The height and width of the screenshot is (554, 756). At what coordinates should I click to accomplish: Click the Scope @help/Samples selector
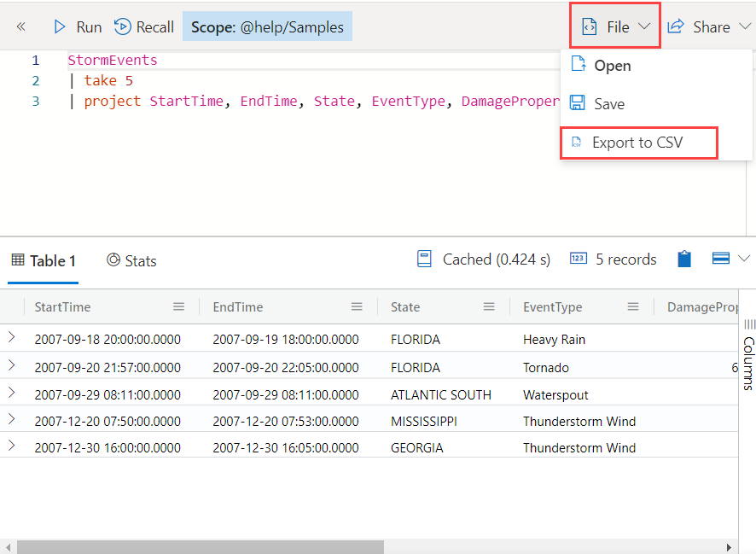[x=267, y=27]
